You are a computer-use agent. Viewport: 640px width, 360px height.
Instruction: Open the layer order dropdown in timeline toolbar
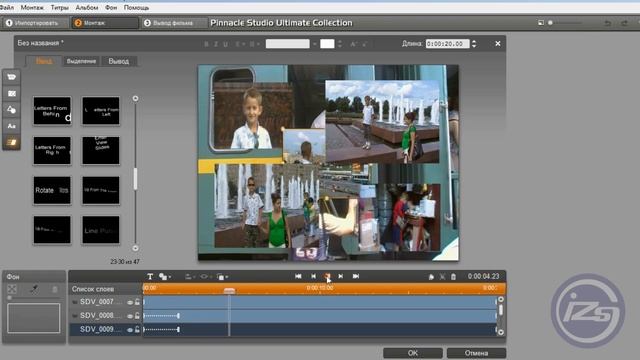coord(222,277)
